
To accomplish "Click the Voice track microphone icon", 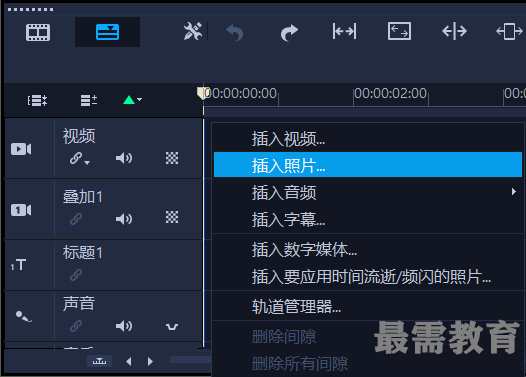I will [x=24, y=316].
